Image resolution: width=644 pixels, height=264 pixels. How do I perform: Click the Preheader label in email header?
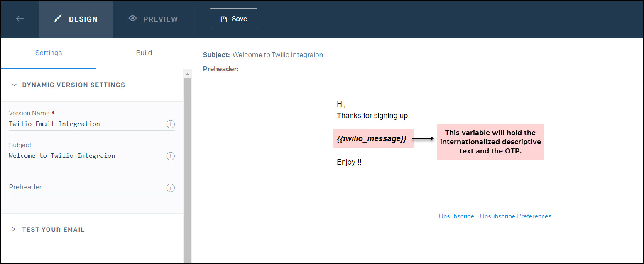click(x=221, y=69)
